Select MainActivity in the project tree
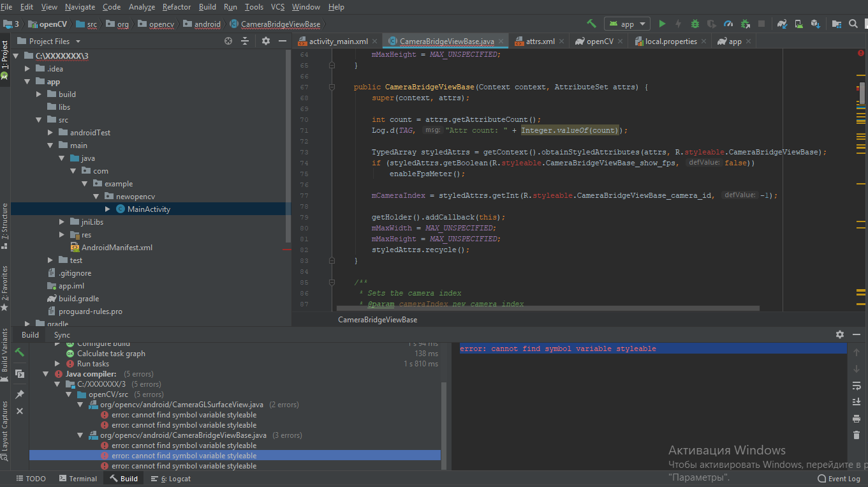 [x=149, y=209]
